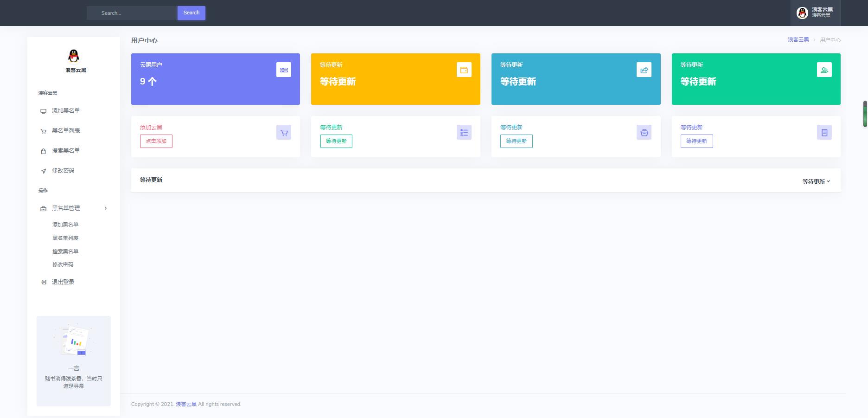Open the 浪客云黑 user menu in header
The image size is (868, 418).
click(815, 13)
